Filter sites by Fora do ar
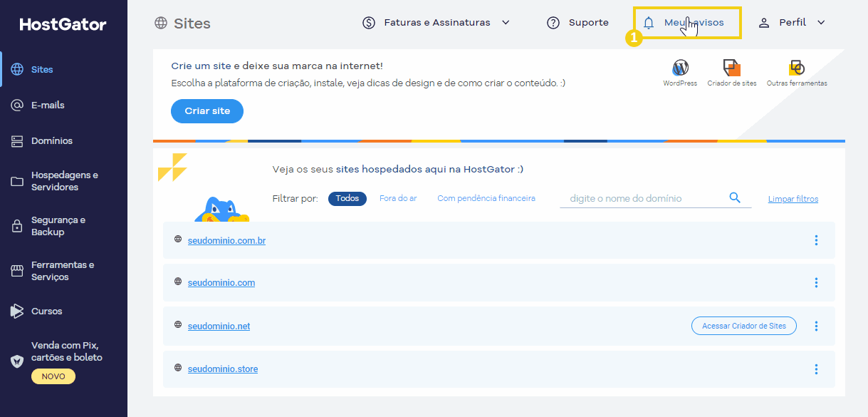This screenshot has height=417, width=868. coord(398,198)
